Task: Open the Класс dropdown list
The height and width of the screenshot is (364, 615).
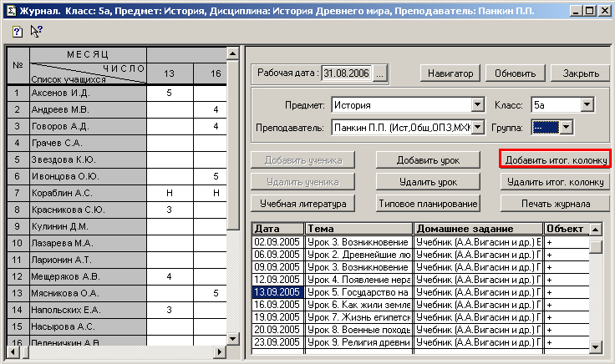Action: coord(587,105)
